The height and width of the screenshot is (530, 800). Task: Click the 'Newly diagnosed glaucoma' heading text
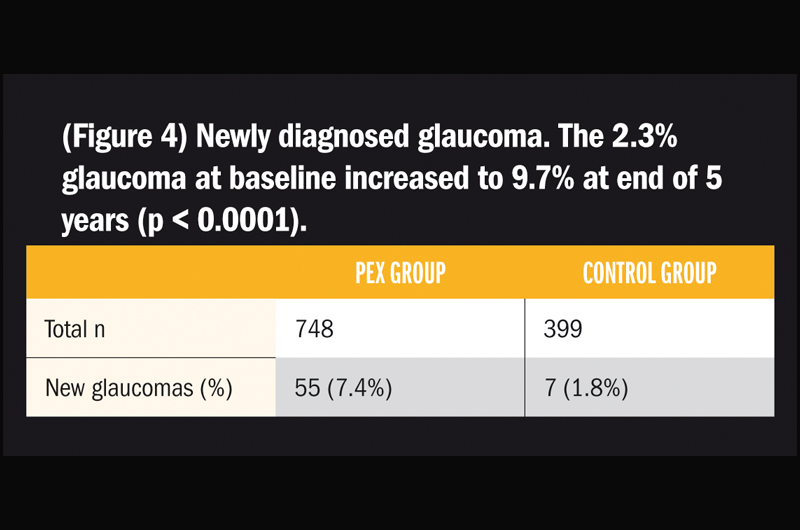coord(373,137)
